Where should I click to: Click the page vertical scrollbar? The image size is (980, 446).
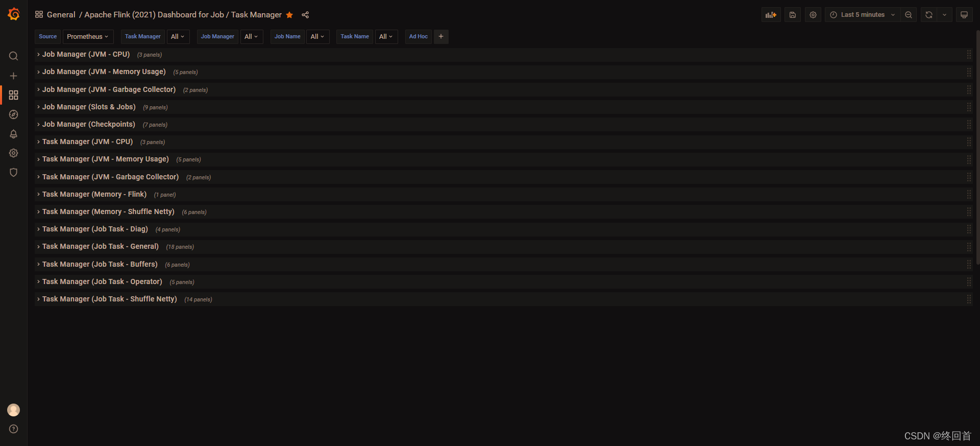tap(977, 147)
